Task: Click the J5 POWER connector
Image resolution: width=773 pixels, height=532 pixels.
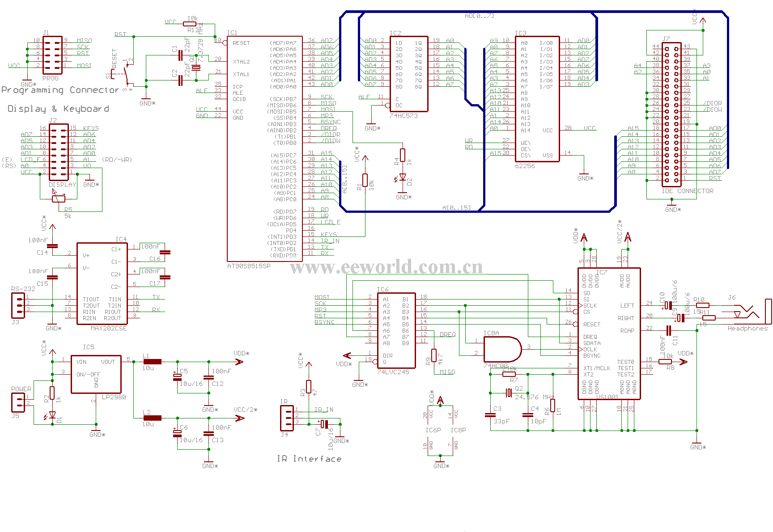Action: tap(18, 402)
